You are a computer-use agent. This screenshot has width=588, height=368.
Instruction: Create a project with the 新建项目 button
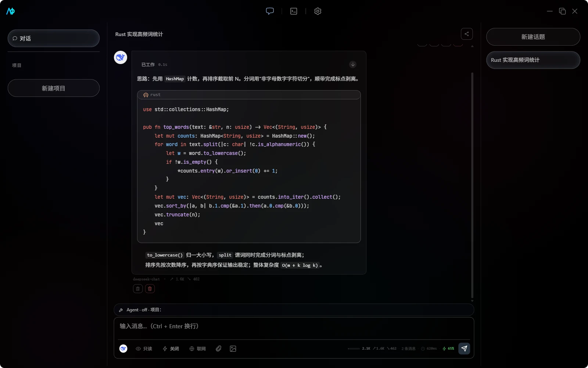[54, 88]
